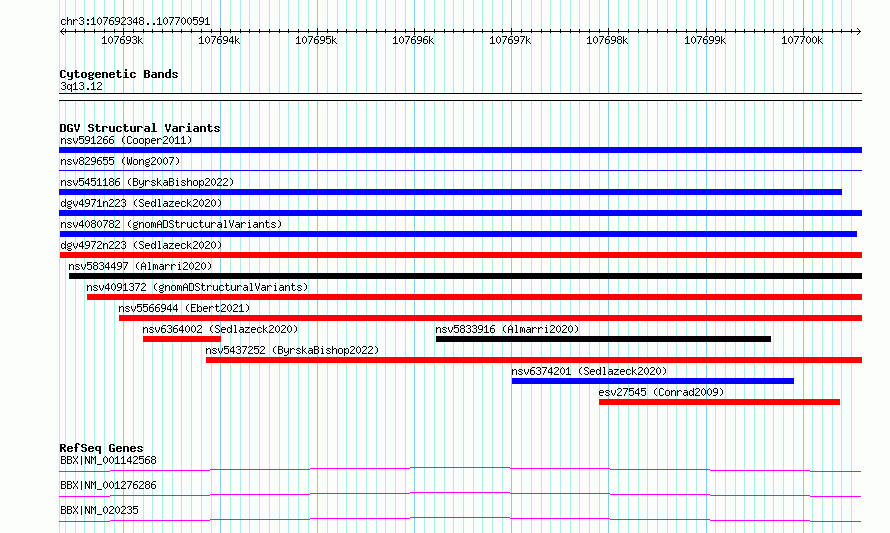
Task: Click the nsv829655 (Wong2007) label
Action: pos(120,161)
